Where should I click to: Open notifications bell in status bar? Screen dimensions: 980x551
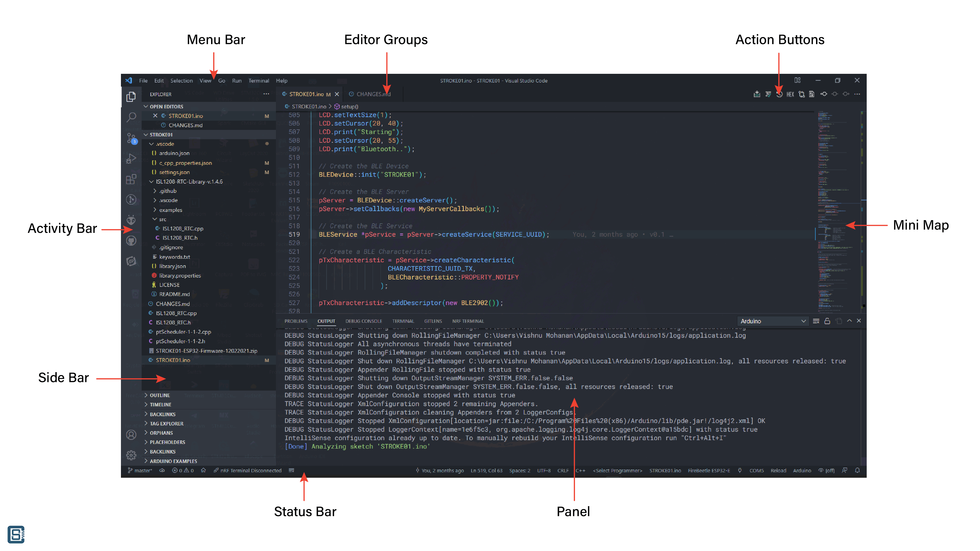point(857,470)
